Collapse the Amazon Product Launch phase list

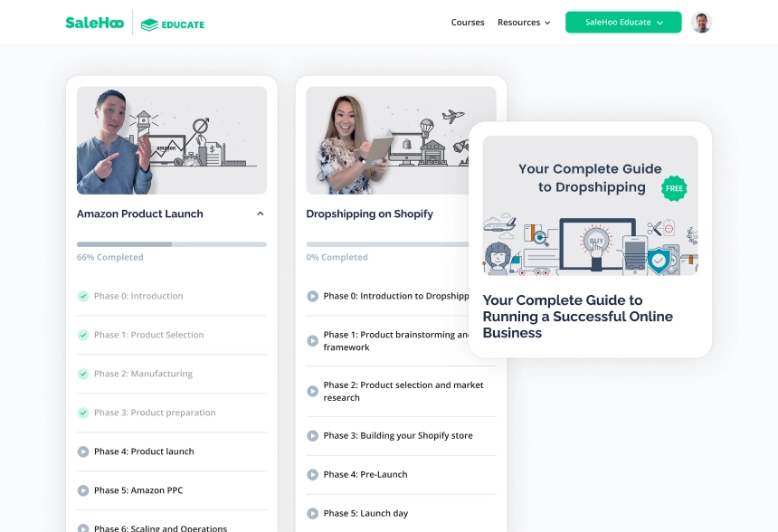click(x=260, y=214)
